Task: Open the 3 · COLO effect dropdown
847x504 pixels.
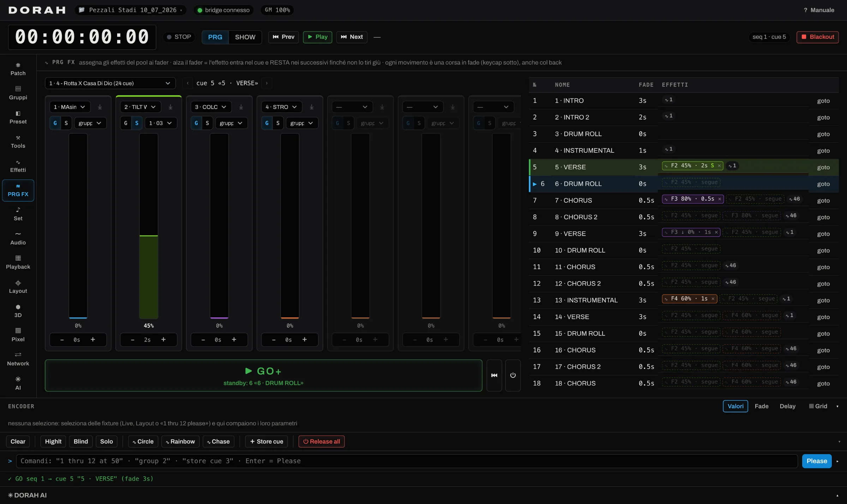Action: 211,107
